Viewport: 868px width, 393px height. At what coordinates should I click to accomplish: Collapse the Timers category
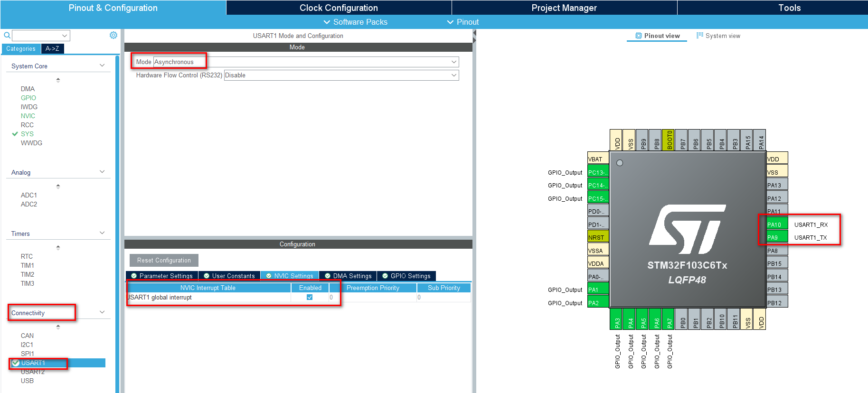point(102,233)
